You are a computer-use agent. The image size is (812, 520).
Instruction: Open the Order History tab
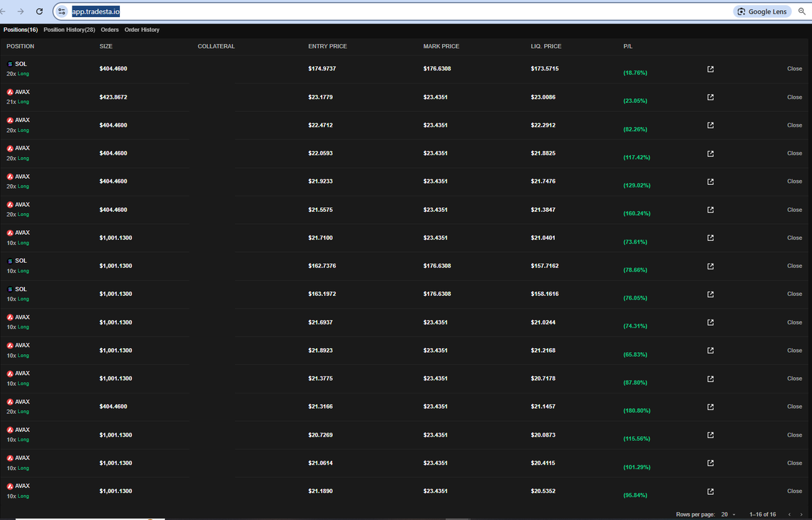[142, 30]
